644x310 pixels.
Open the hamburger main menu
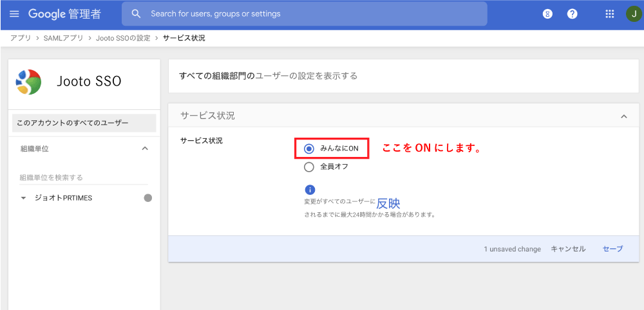tap(14, 14)
